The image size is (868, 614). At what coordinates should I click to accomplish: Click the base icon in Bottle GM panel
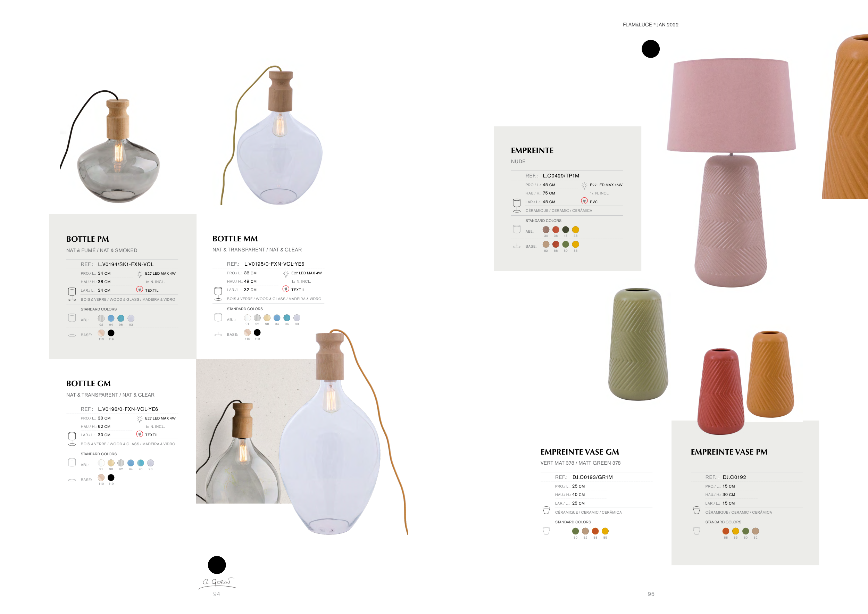(72, 479)
